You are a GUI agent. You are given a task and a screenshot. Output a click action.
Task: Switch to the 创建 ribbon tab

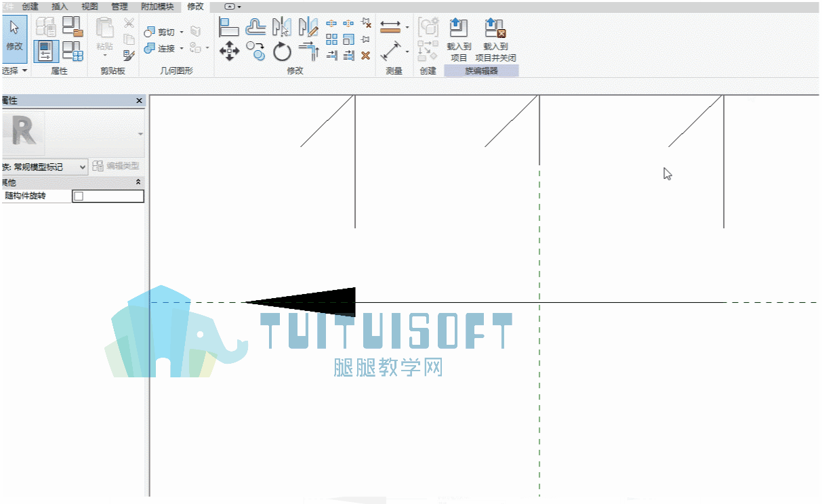coord(30,6)
